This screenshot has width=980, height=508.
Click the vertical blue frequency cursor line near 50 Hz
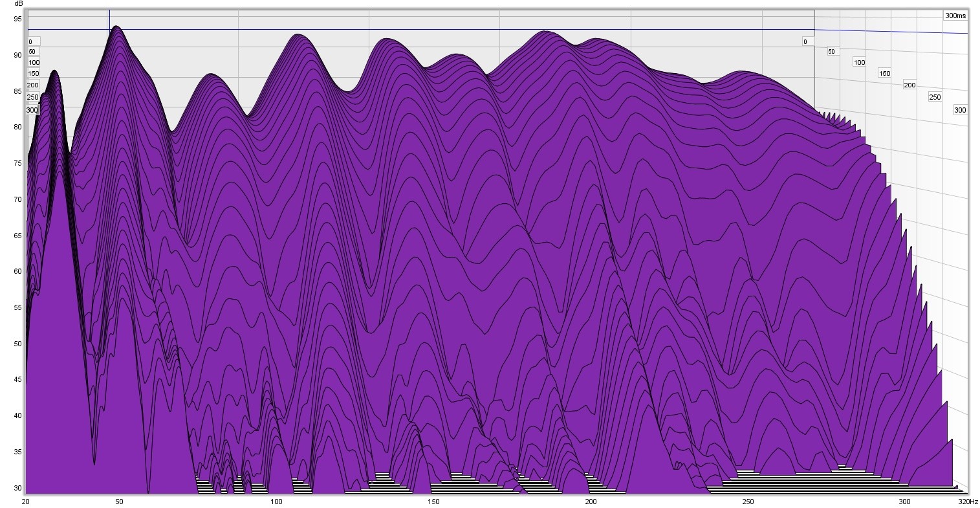tap(109, 19)
